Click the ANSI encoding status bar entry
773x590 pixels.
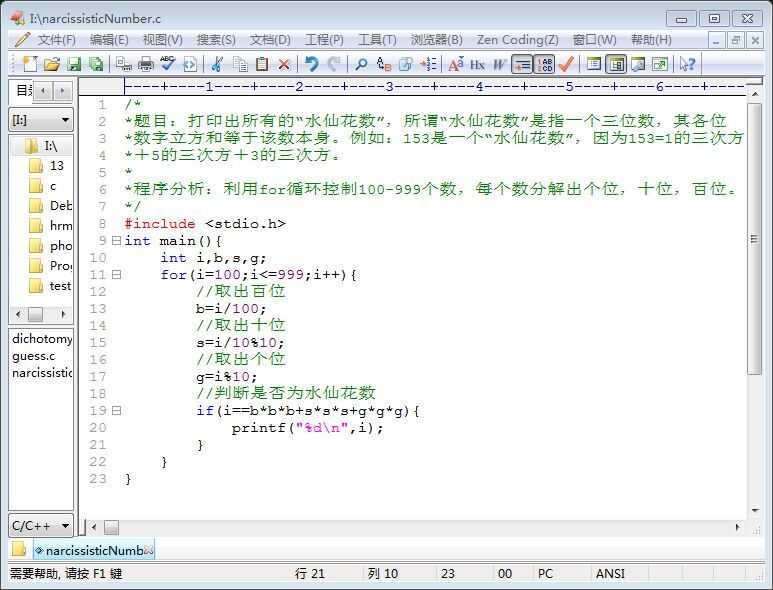pyautogui.click(x=610, y=574)
